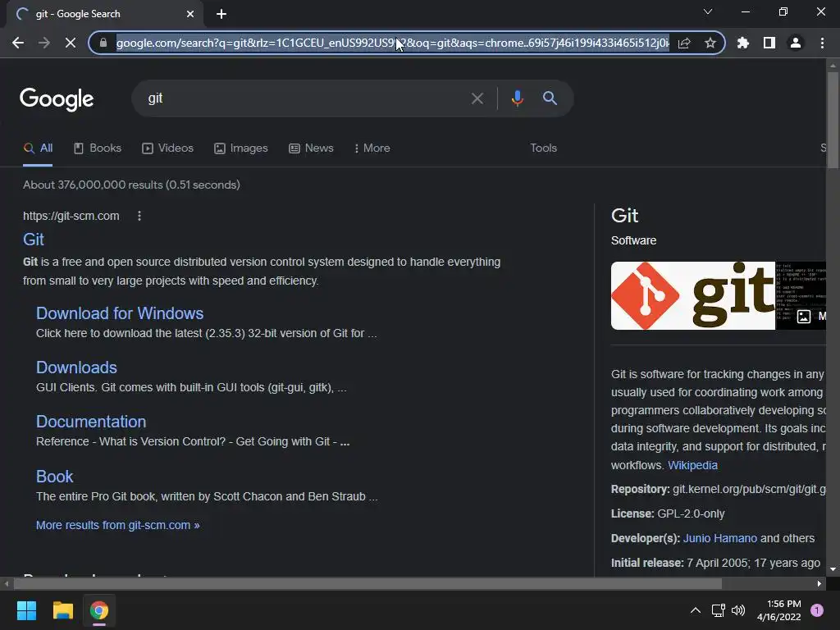This screenshot has height=630, width=840.
Task: Toggle Chrome side panel
Action: tap(769, 43)
